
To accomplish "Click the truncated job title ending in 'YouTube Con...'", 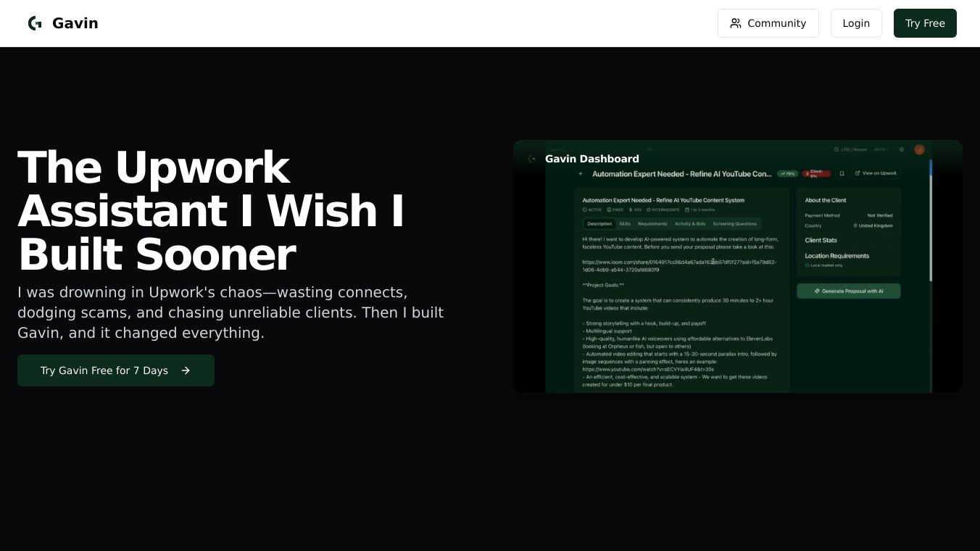I will 682,174.
